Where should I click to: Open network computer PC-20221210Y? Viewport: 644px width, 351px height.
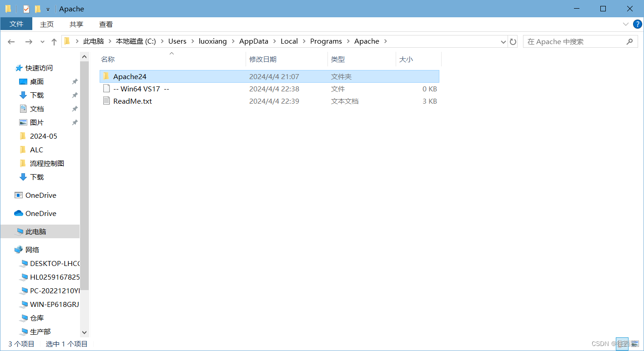click(x=55, y=291)
